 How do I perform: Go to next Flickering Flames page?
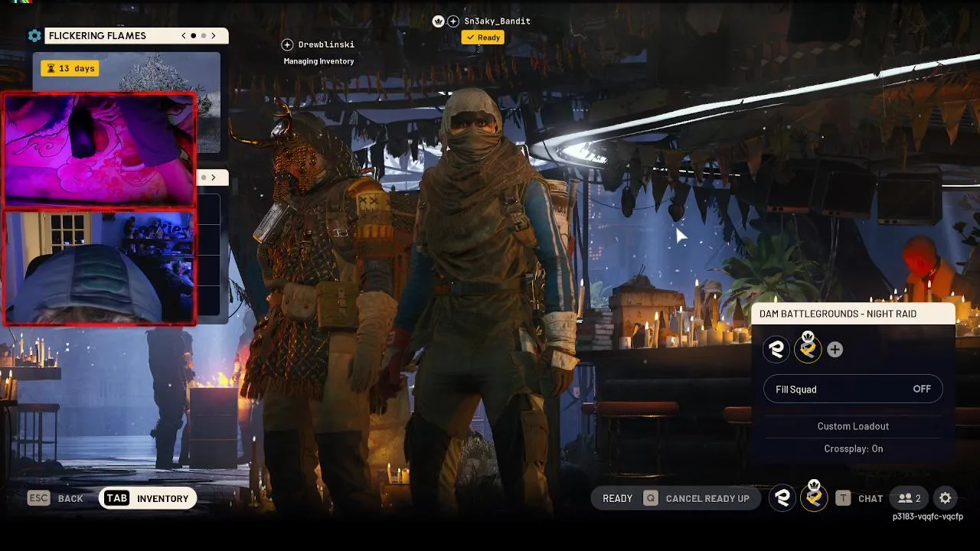(214, 36)
